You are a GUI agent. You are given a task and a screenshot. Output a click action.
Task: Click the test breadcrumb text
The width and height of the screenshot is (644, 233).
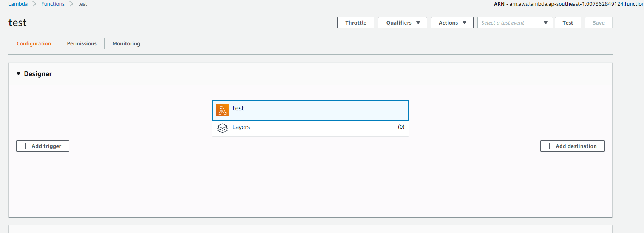tap(83, 4)
